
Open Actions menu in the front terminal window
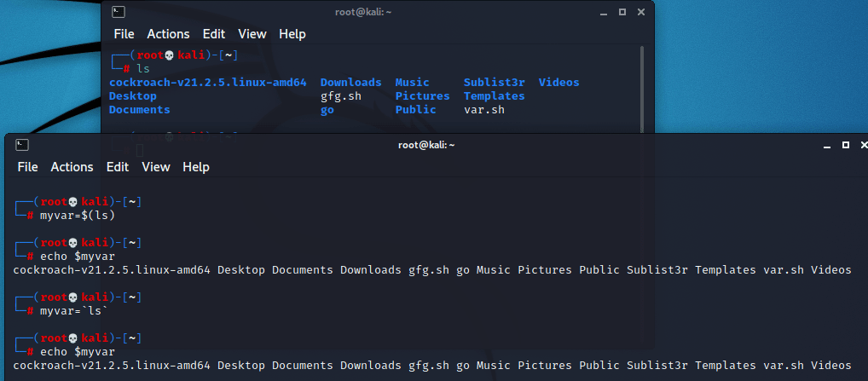72,166
